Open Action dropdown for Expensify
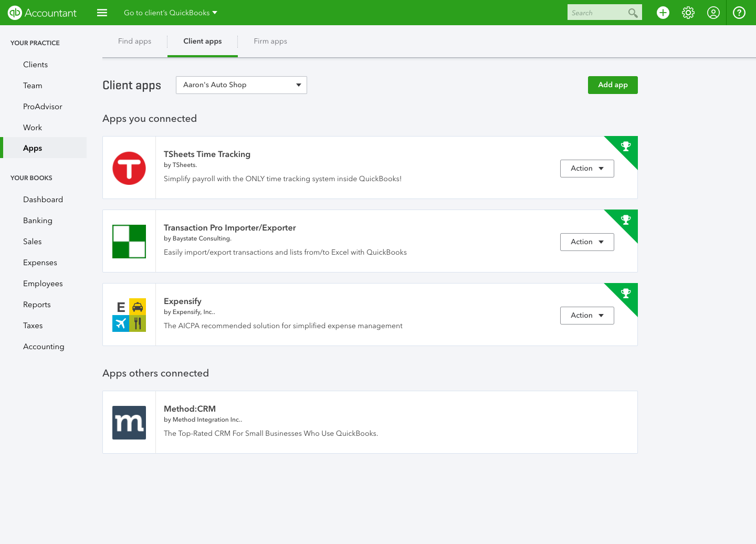756x544 pixels. (x=587, y=316)
